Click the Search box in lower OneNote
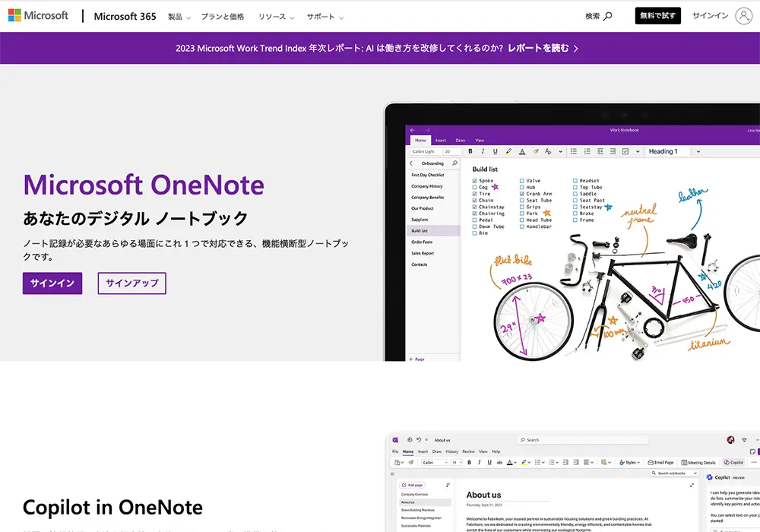Image resolution: width=760 pixels, height=532 pixels. tap(583, 440)
